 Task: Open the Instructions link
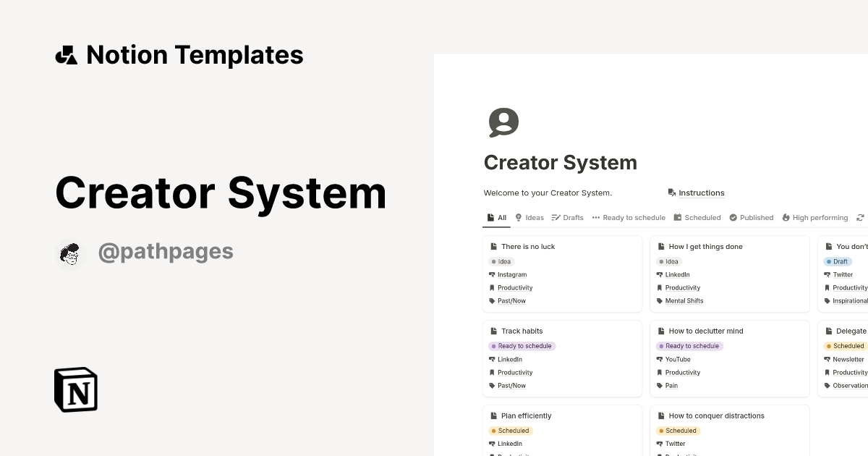click(701, 193)
